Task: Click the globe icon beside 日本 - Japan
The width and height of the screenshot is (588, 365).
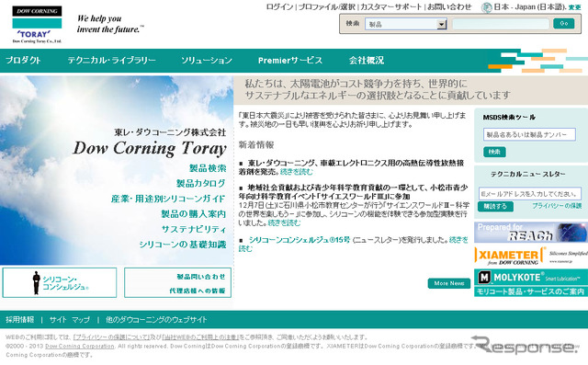Action: [486, 7]
